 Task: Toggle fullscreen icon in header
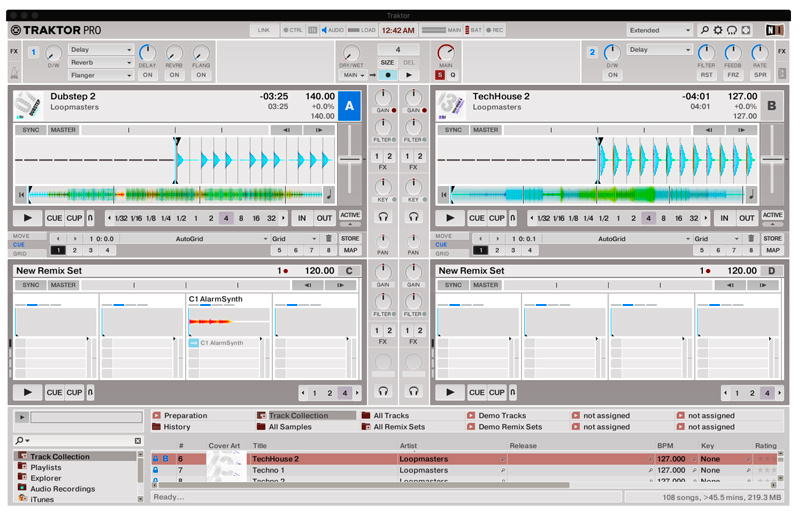coord(746,30)
